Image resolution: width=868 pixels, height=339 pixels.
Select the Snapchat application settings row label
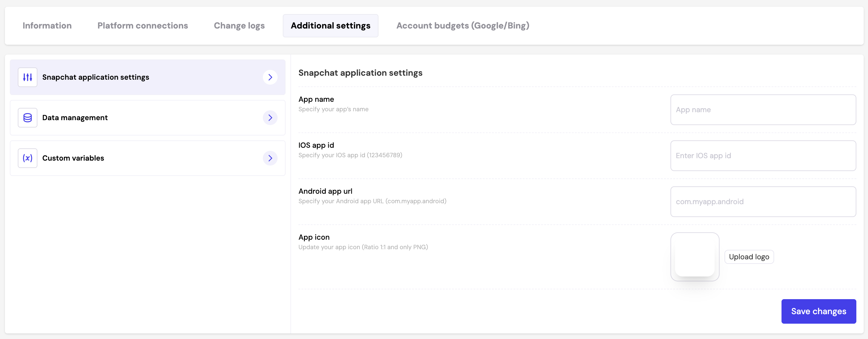pyautogui.click(x=96, y=78)
